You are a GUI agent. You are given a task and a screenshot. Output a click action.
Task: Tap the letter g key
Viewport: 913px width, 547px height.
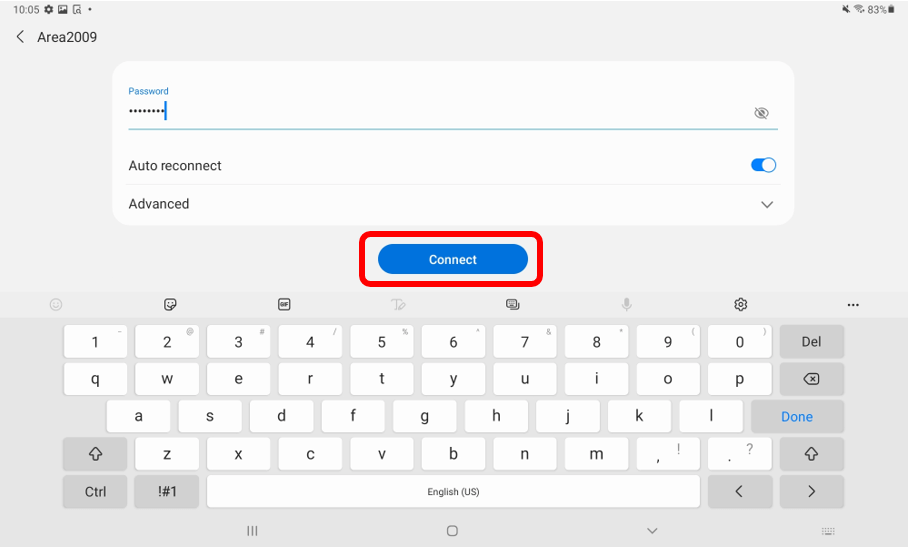424,417
